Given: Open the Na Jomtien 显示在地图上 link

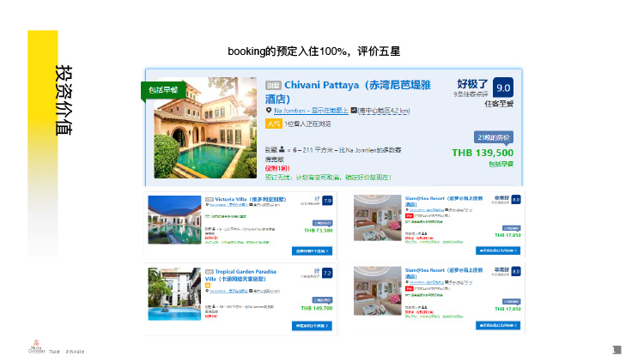Looking at the screenshot, I should coord(311,111).
